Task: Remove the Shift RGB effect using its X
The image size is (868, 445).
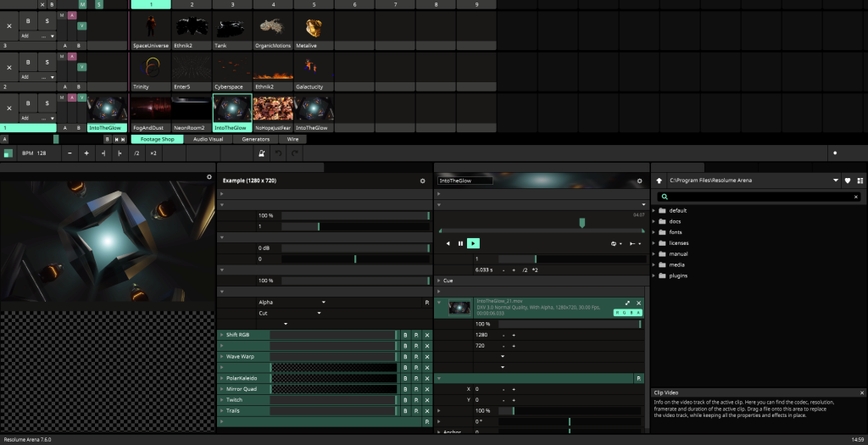Action: (426, 335)
